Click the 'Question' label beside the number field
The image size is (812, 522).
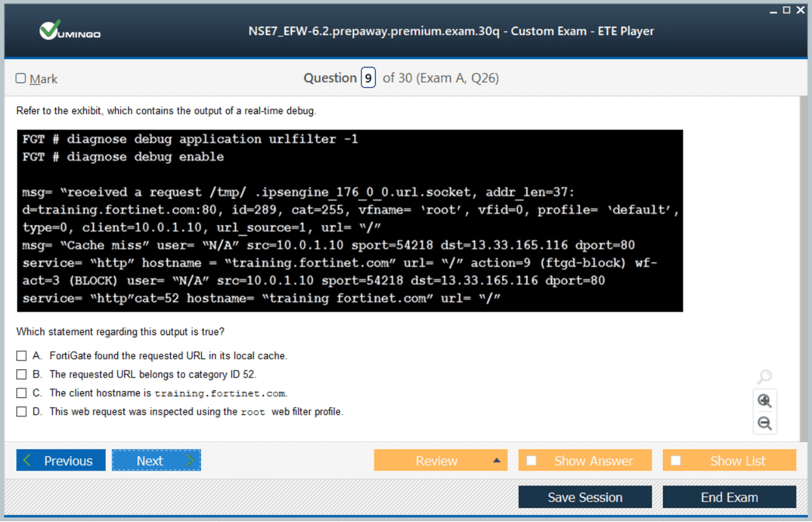330,78
